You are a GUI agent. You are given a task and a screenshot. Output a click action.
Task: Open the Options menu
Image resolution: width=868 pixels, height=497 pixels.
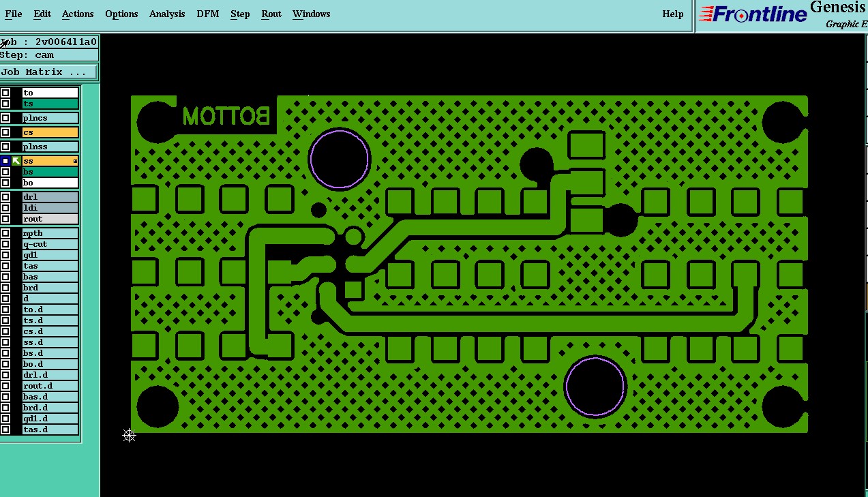[x=121, y=14]
